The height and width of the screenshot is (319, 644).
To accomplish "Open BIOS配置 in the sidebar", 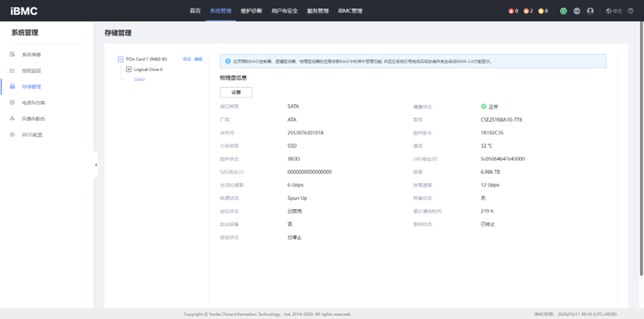I will [x=32, y=135].
